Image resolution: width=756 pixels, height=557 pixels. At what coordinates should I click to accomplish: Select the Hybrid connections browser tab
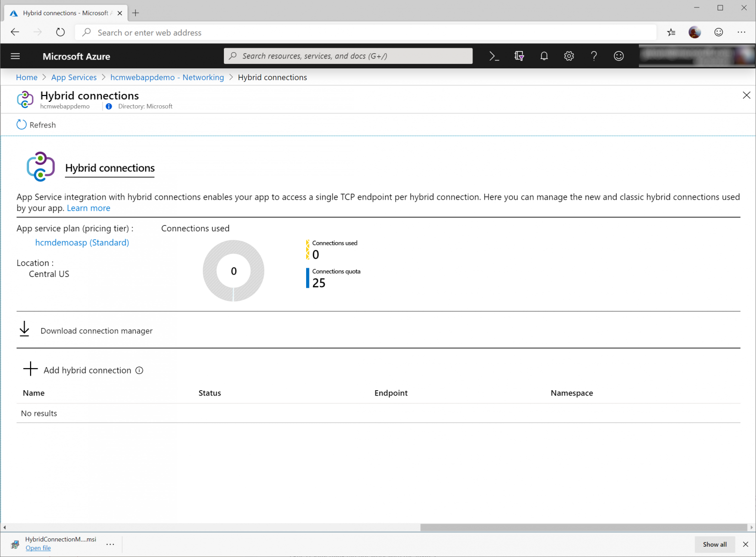(x=64, y=13)
